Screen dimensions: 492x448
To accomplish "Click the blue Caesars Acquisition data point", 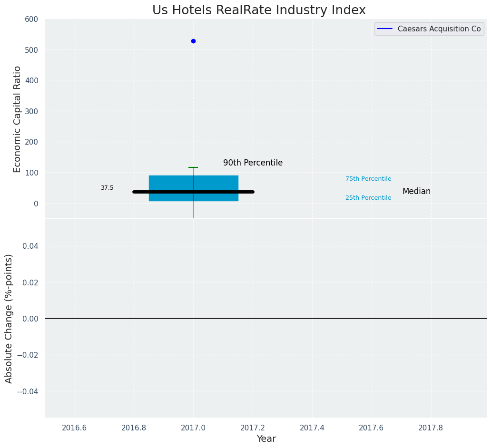I will tap(193, 41).
